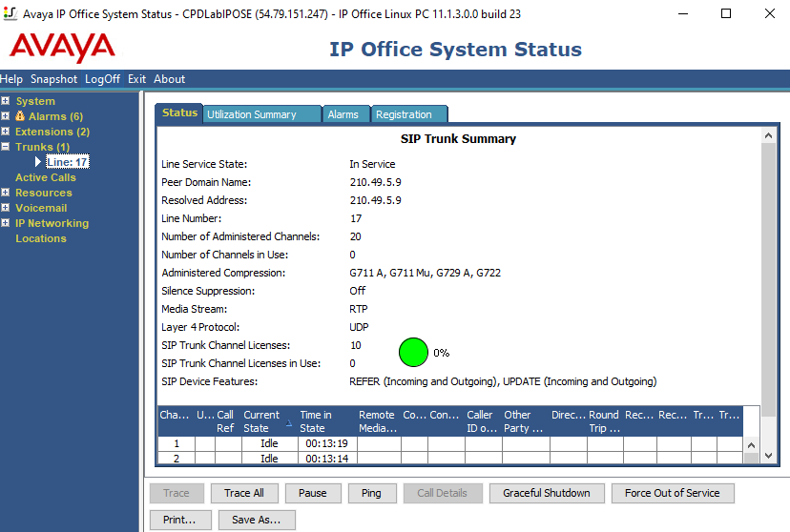Click the 0% license usage label
The width and height of the screenshot is (790, 532).
point(442,353)
